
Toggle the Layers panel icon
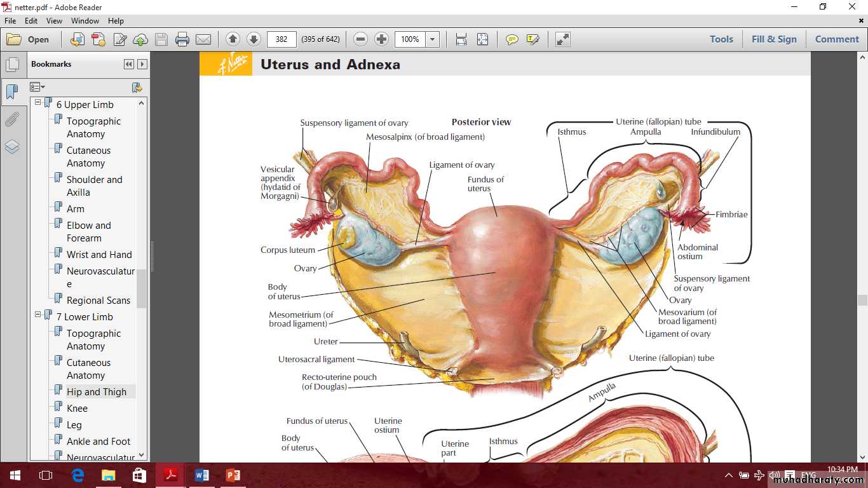click(12, 147)
